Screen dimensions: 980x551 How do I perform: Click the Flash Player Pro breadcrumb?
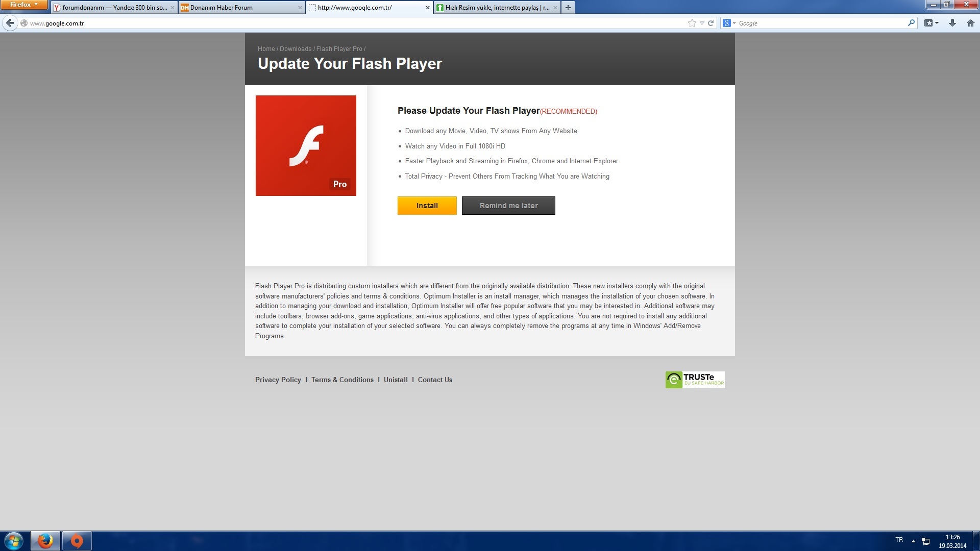pyautogui.click(x=339, y=49)
